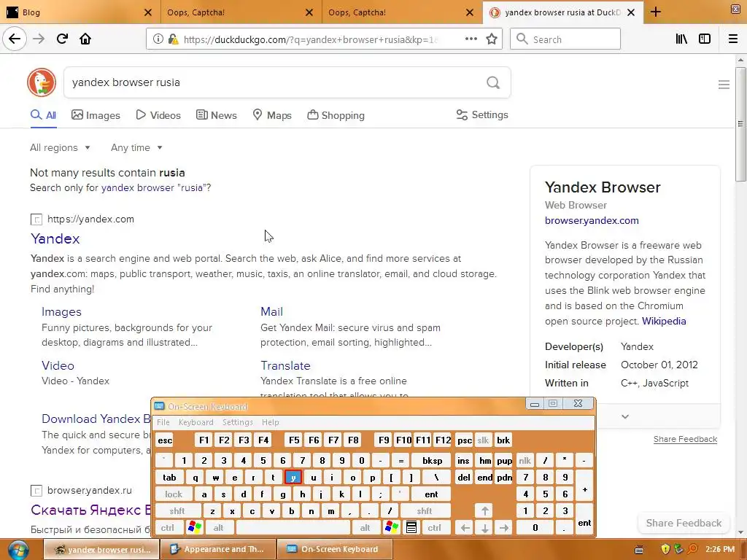Open the Translate sitelink
747x560 pixels.
285,366
